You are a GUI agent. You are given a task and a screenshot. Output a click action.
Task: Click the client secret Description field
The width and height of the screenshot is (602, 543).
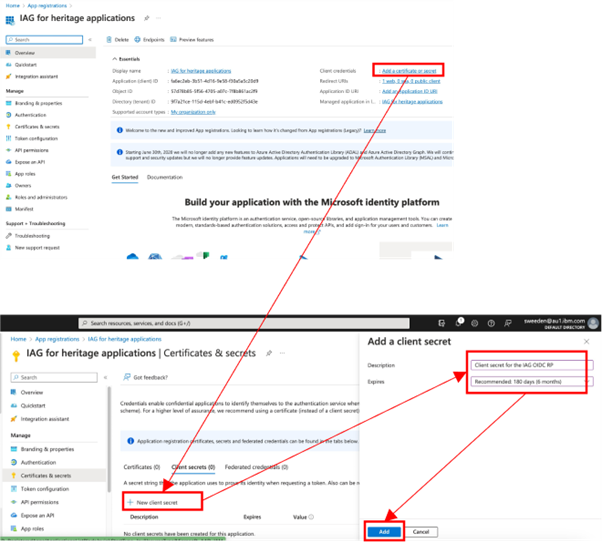coord(532,365)
